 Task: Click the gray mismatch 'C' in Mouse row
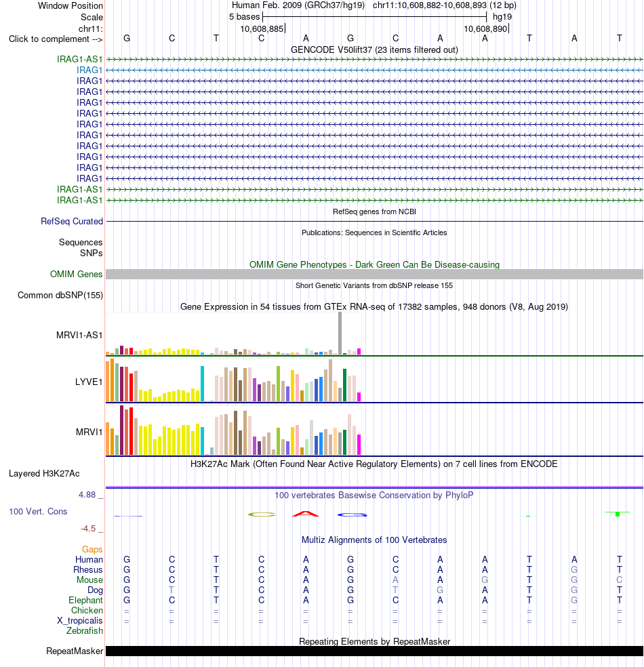point(620,580)
